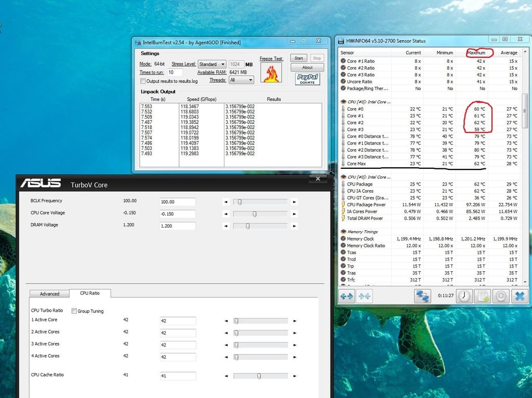
Task: Click the Speed (GFlops) column heading
Action: [202, 99]
